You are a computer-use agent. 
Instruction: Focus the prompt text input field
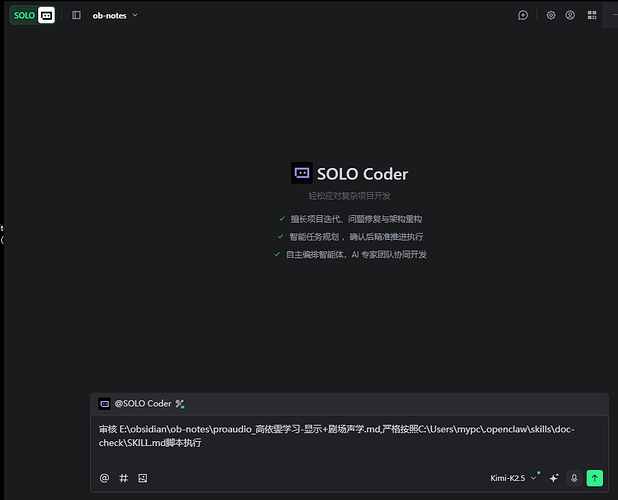pyautogui.click(x=349, y=441)
